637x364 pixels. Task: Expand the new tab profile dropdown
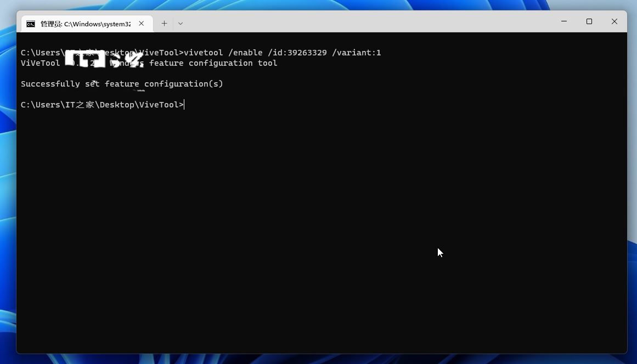point(181,24)
